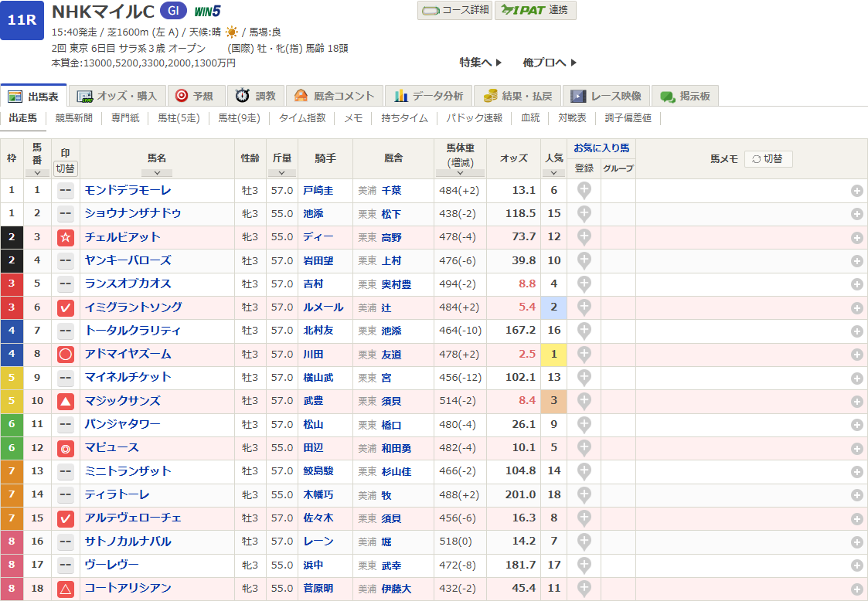The image size is (868, 601).
Task: Click the WIN5 logo badge
Action: click(x=207, y=11)
